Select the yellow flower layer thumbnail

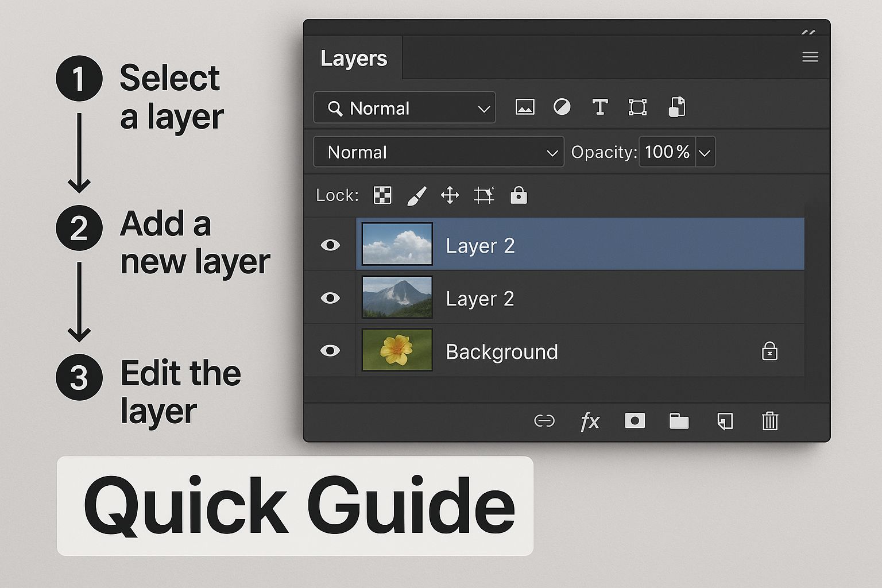pyautogui.click(x=397, y=350)
